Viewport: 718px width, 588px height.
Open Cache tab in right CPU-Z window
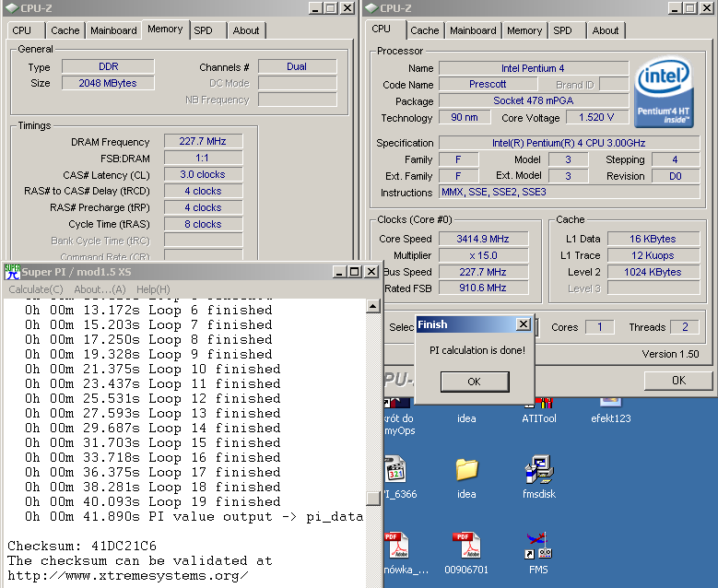(x=425, y=30)
